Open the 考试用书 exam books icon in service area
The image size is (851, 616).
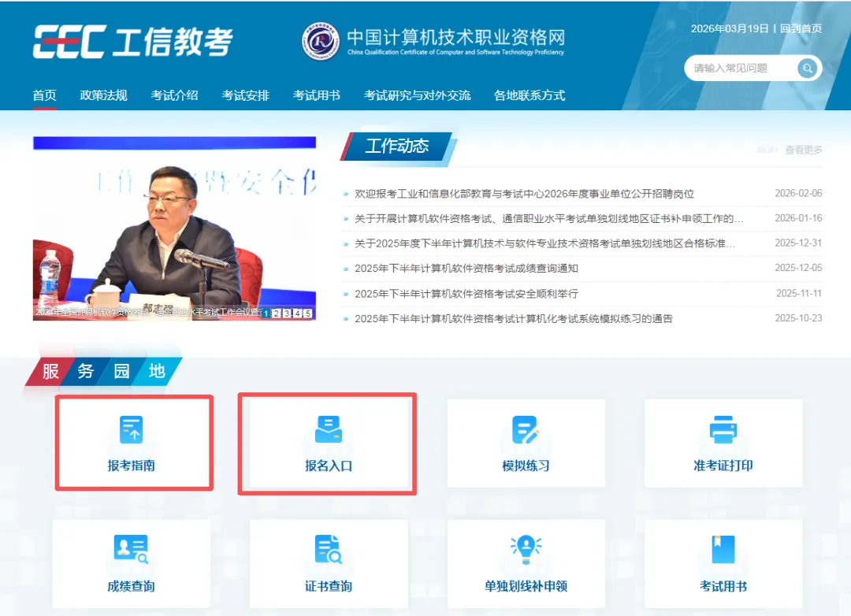[x=723, y=564]
